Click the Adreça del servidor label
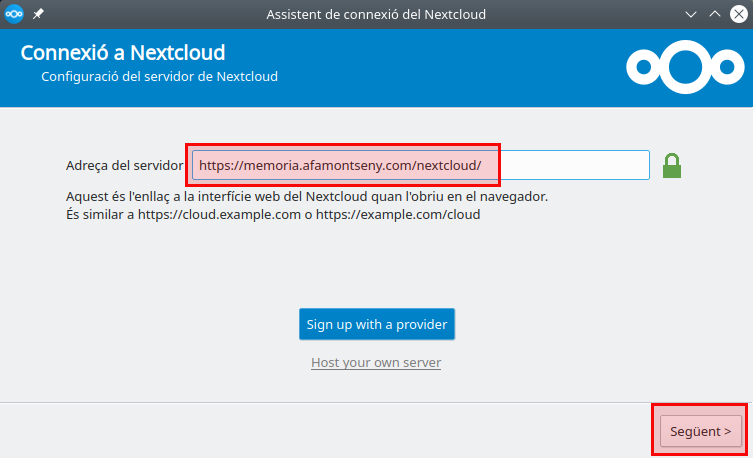The height and width of the screenshot is (458, 753). tap(124, 165)
